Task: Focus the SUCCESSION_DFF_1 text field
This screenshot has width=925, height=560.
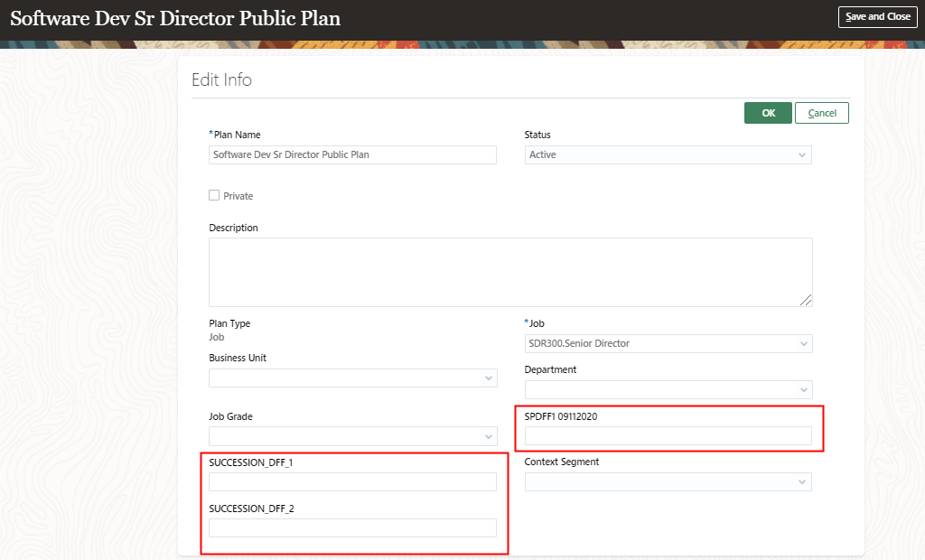Action: (352, 481)
